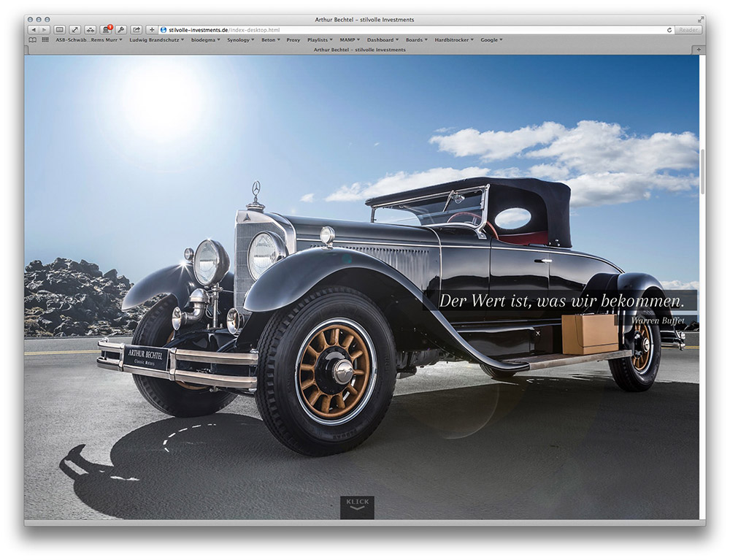Reload the page with the refresh arrow

[x=669, y=30]
